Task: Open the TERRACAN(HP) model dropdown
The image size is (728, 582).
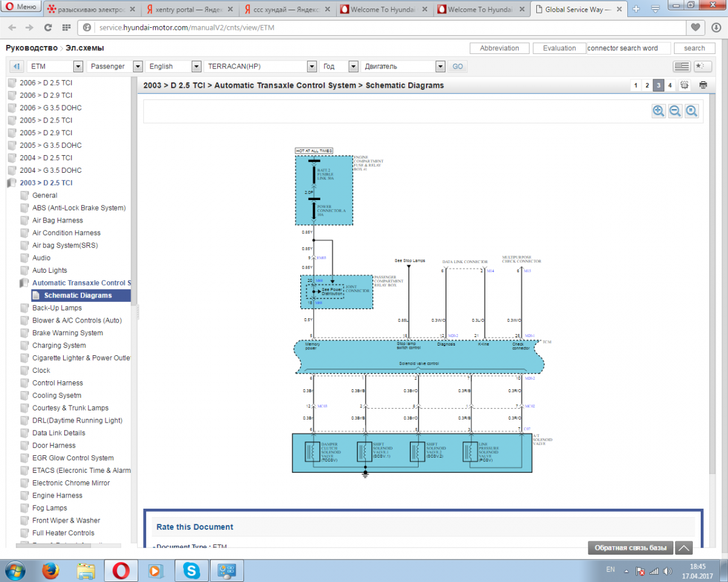Action: tap(312, 66)
